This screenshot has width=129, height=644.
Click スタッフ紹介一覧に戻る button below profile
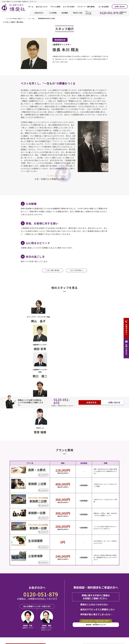click(52, 270)
